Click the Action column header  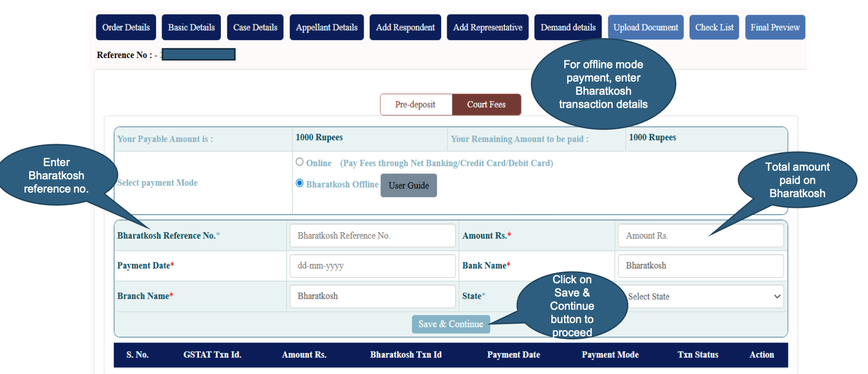coord(761,355)
